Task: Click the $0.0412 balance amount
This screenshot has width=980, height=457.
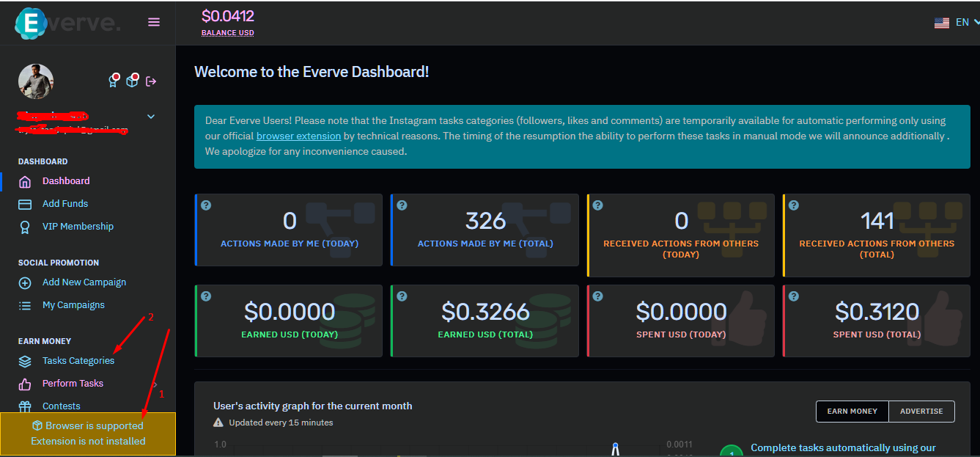Action: 228,15
